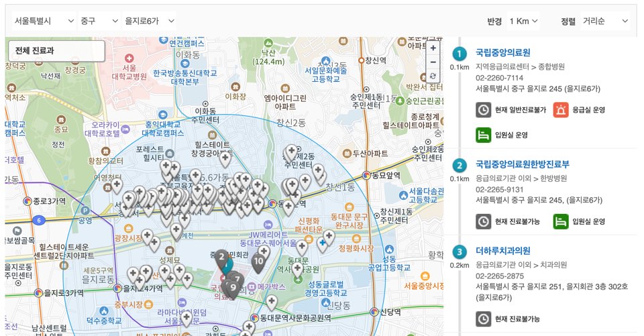
Task: Click 광장시장 market label on map
Action: coord(127,238)
